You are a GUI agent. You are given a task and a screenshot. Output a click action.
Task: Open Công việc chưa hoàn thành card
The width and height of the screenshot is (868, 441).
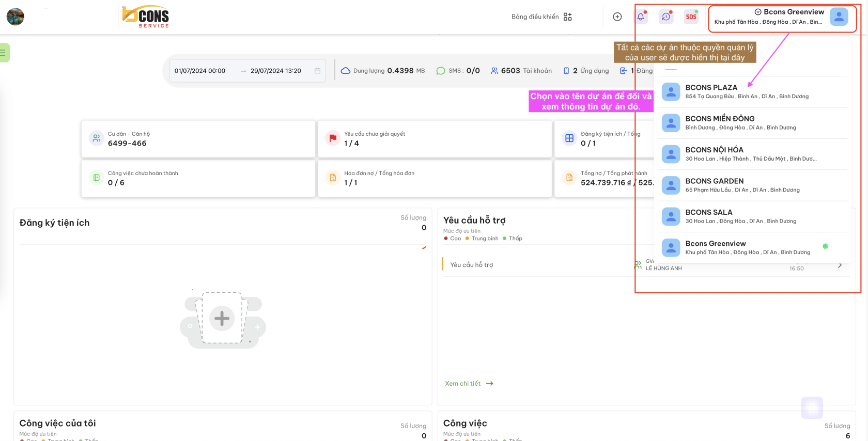pyautogui.click(x=198, y=178)
